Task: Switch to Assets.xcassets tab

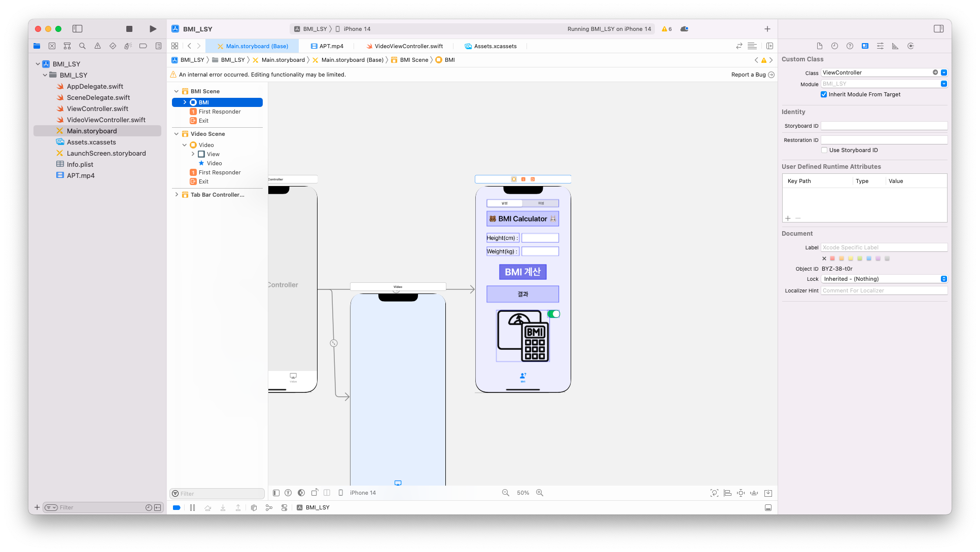Action: pos(495,46)
